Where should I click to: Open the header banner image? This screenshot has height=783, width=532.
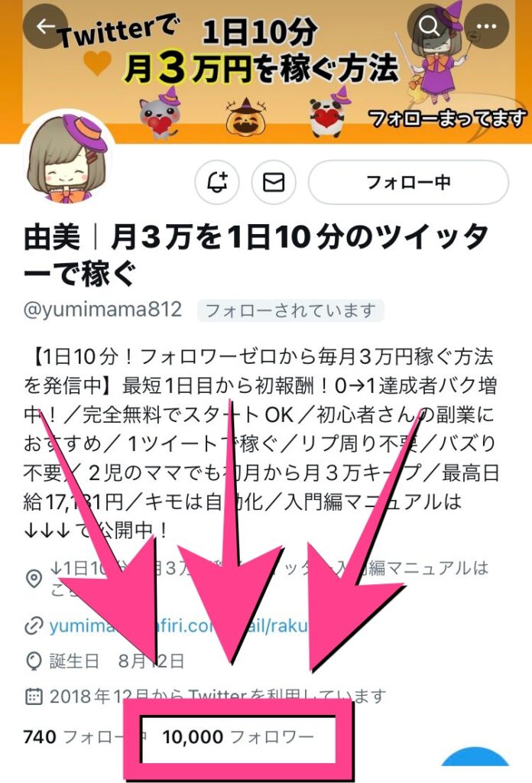click(x=266, y=71)
